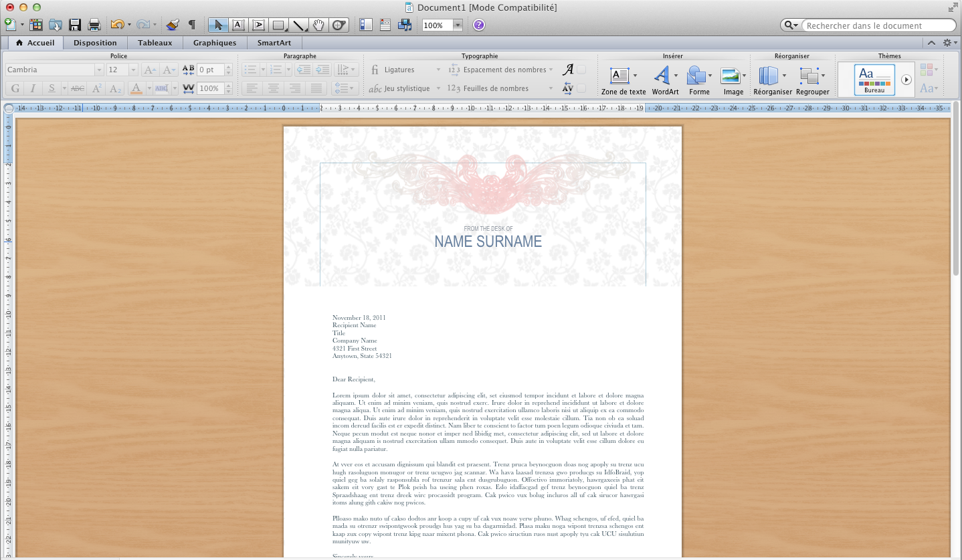Select the line drawing tool

pos(299,25)
